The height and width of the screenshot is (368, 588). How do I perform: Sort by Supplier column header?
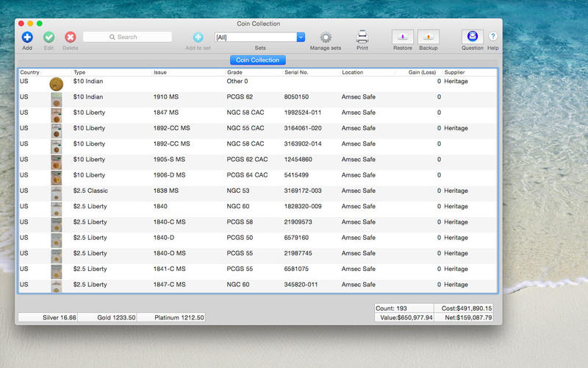click(454, 72)
